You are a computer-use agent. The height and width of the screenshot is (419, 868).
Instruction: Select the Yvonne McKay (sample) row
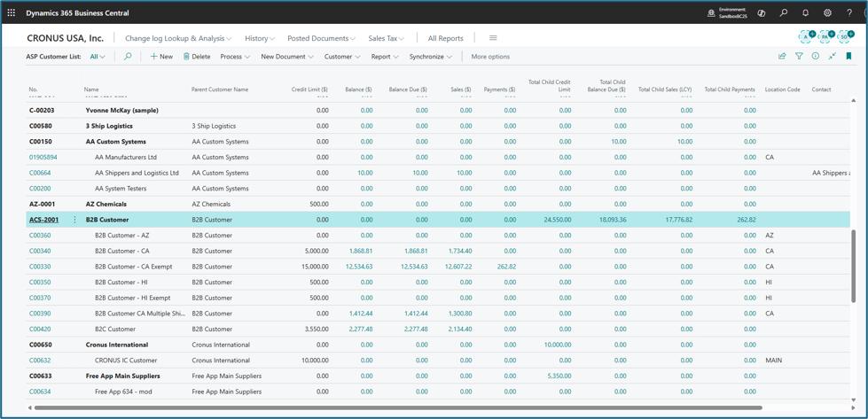click(437, 111)
